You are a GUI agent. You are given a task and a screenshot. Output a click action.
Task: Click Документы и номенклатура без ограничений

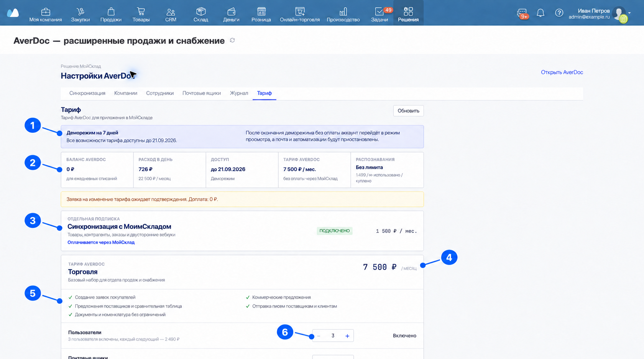point(120,315)
